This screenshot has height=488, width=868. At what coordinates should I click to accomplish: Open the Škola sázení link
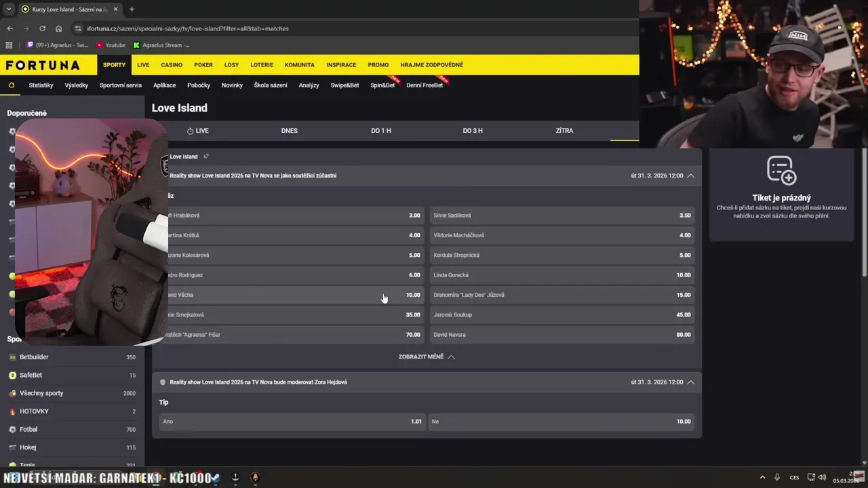coord(271,85)
